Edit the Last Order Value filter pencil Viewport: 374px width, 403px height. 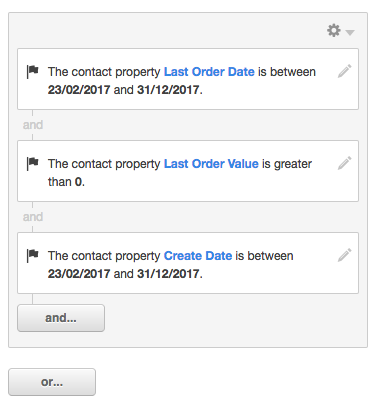point(344,163)
